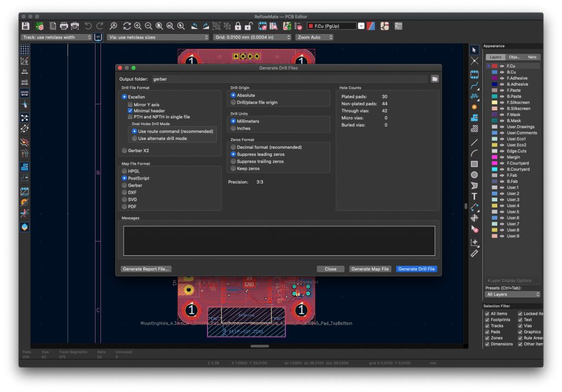Click the F.Cu layer color swatch
This screenshot has height=392, width=562.
494,66
